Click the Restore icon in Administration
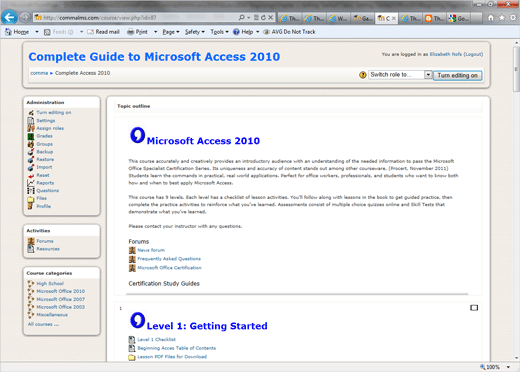 pyautogui.click(x=31, y=159)
